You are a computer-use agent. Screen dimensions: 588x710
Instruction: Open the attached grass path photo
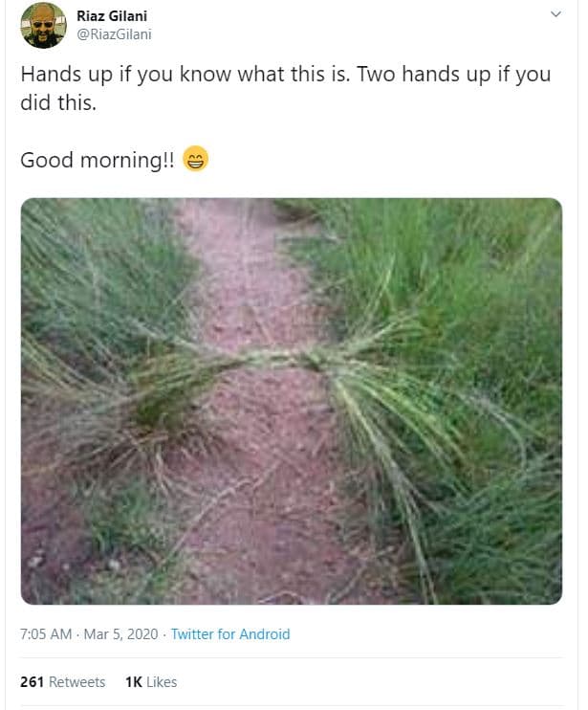tap(292, 401)
